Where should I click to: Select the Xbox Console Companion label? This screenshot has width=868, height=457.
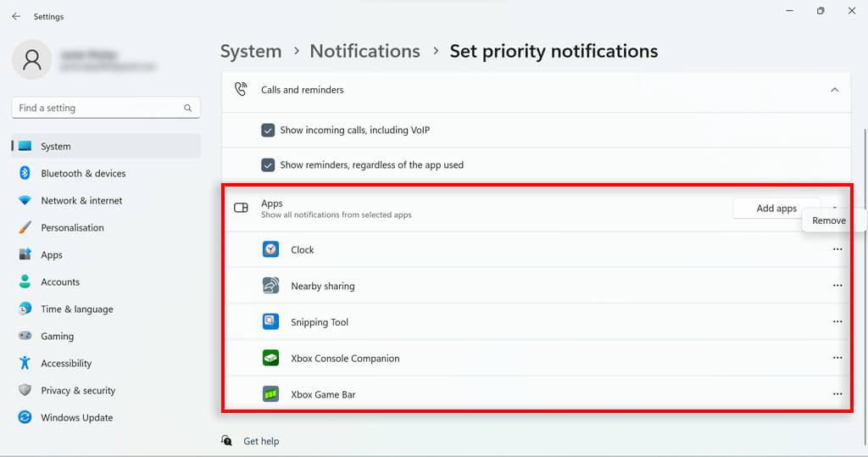tap(345, 359)
